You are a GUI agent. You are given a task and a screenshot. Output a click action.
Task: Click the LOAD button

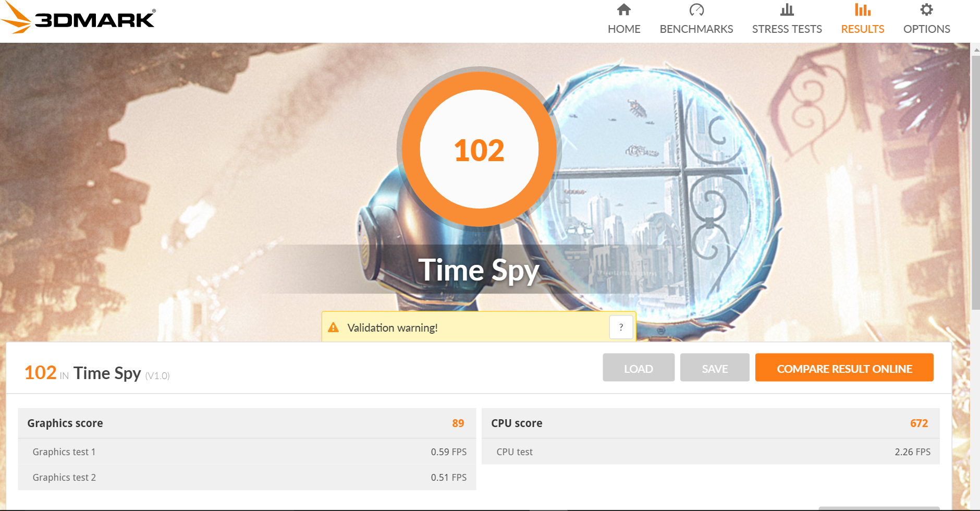point(639,368)
